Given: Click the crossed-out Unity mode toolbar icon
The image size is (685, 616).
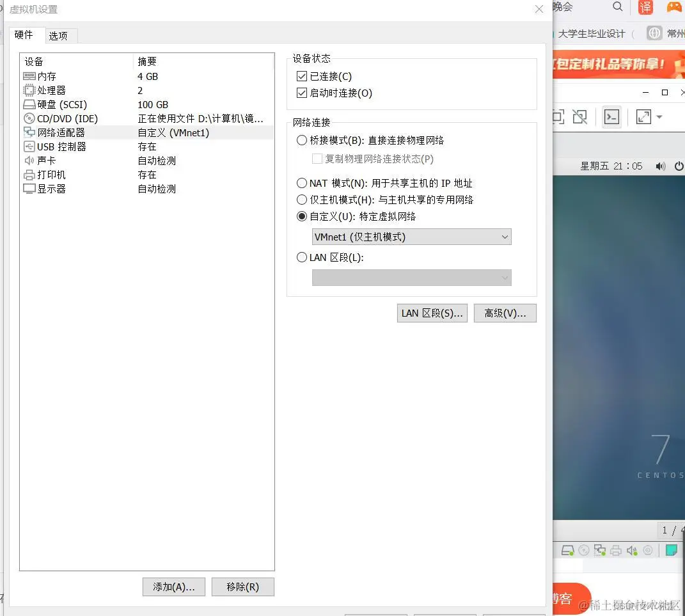Looking at the screenshot, I should tap(579, 116).
